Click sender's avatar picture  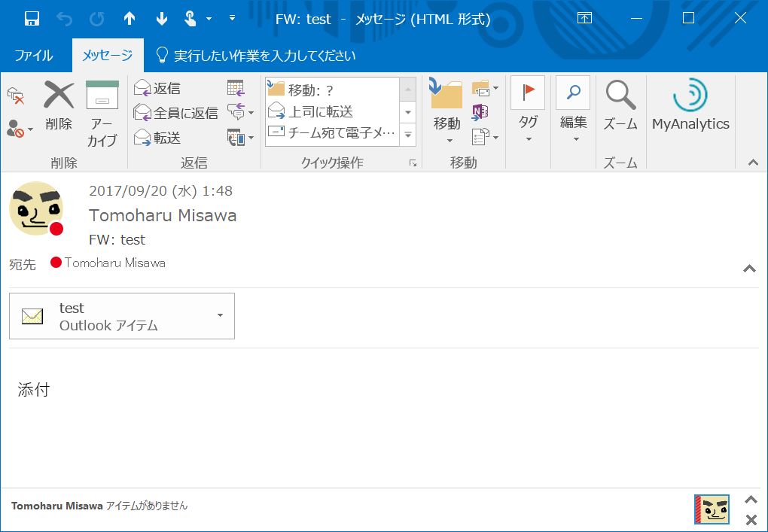coord(36,208)
